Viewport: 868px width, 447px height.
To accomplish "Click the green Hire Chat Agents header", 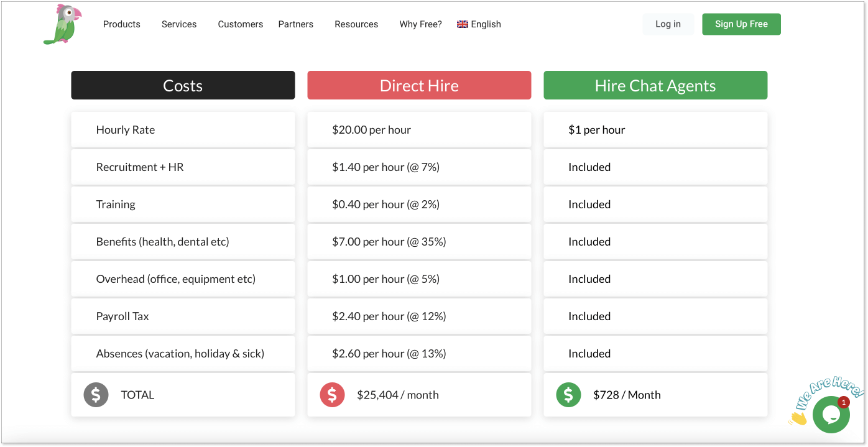I will [x=655, y=85].
